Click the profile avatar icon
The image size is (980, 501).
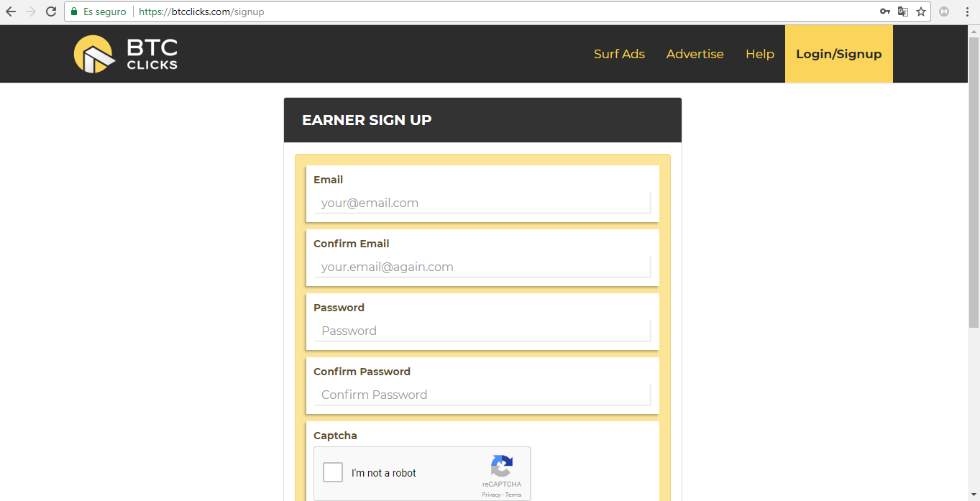[944, 12]
